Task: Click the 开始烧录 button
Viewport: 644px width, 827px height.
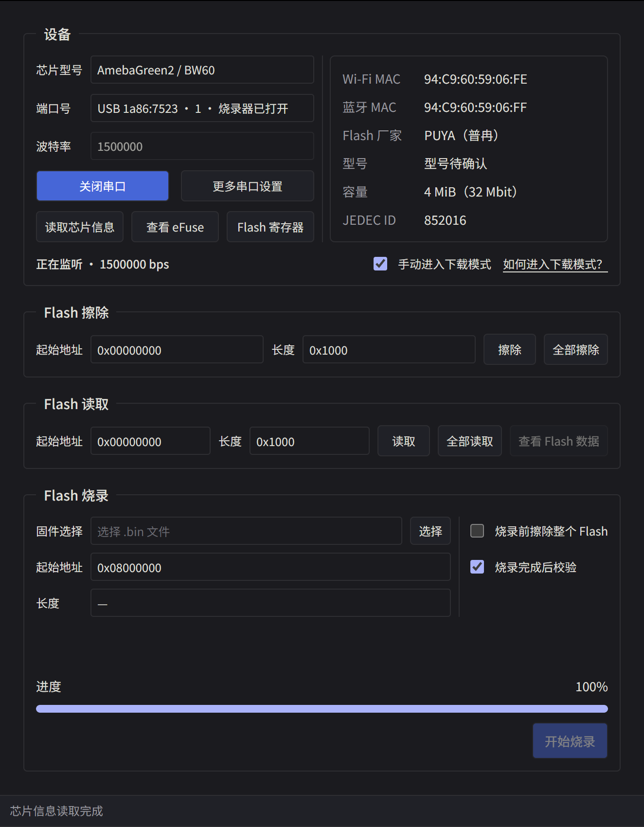Action: click(570, 741)
